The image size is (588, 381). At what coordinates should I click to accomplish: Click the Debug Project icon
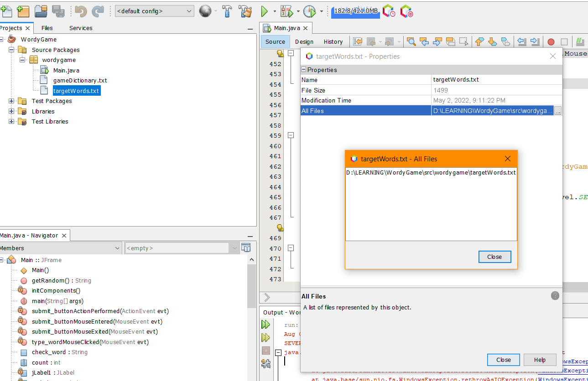pyautogui.click(x=286, y=11)
